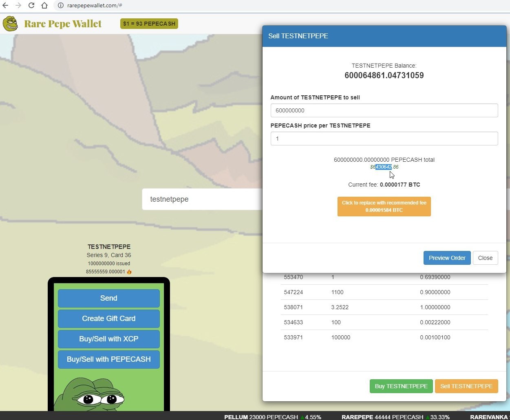Click Preview Order button
Viewport: 510px width, 420px height.
447,258
